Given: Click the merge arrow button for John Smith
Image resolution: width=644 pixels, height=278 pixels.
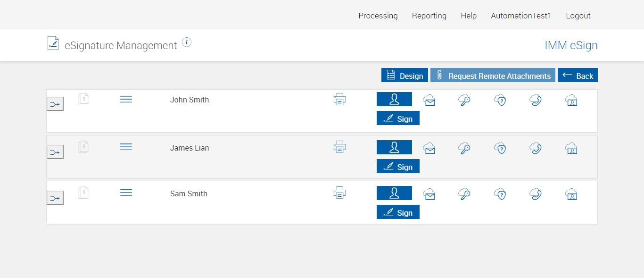Looking at the screenshot, I should click(55, 104).
